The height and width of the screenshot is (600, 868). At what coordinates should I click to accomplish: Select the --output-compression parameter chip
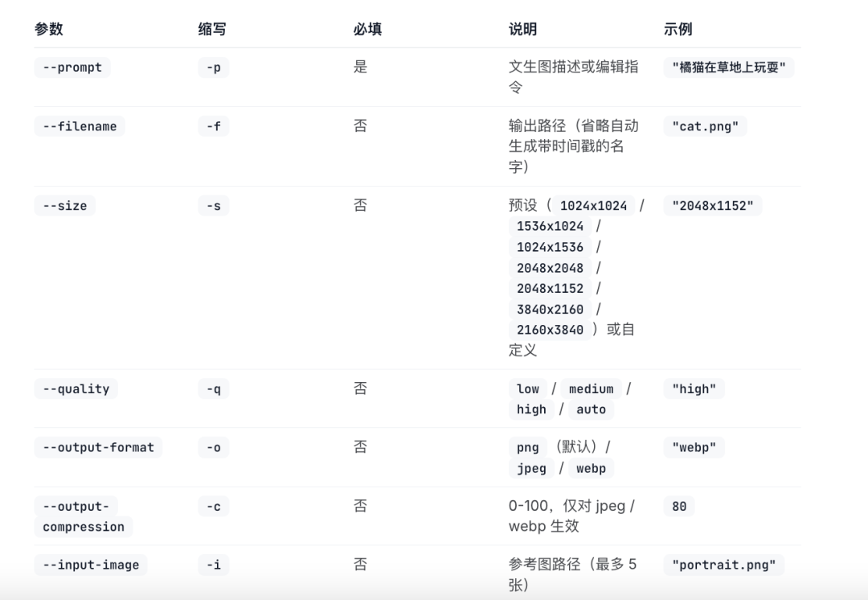point(83,516)
